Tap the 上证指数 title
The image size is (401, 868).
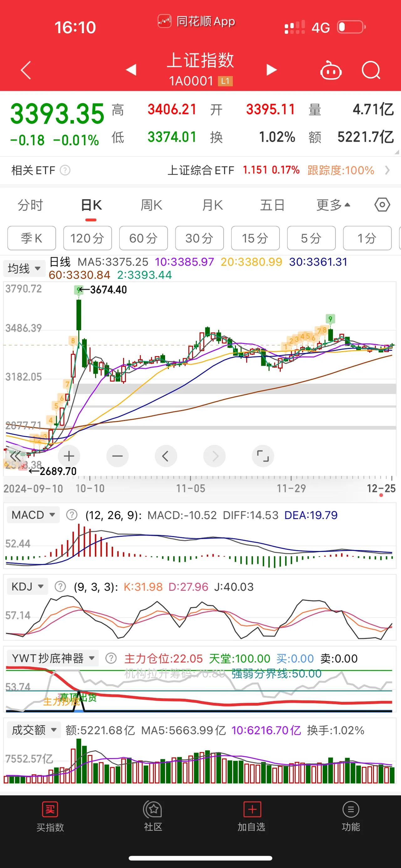[200, 60]
